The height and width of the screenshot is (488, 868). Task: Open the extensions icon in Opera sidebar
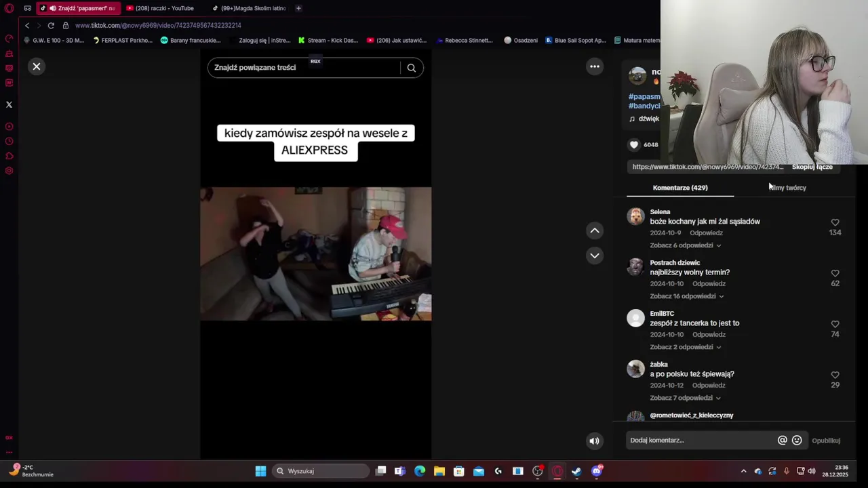point(9,156)
